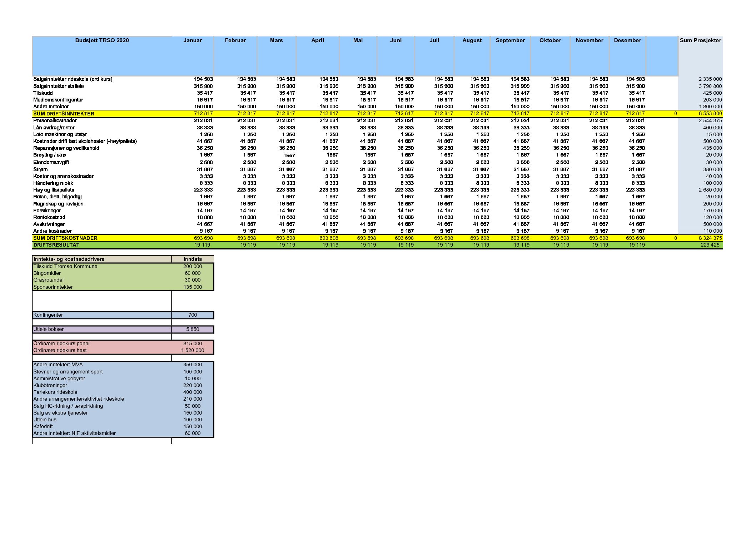The width and height of the screenshot is (756, 535).
Task: Click the total 8 324 375 cell
Action: tap(710, 238)
